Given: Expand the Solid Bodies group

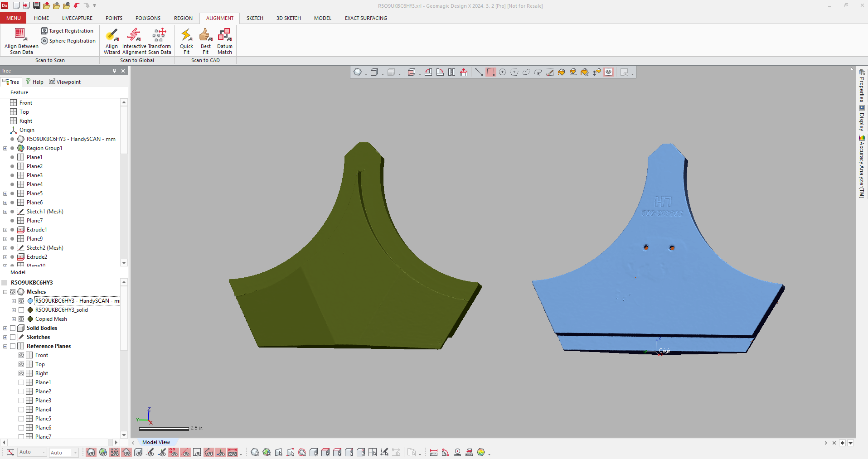Looking at the screenshot, I should pyautogui.click(x=5, y=328).
